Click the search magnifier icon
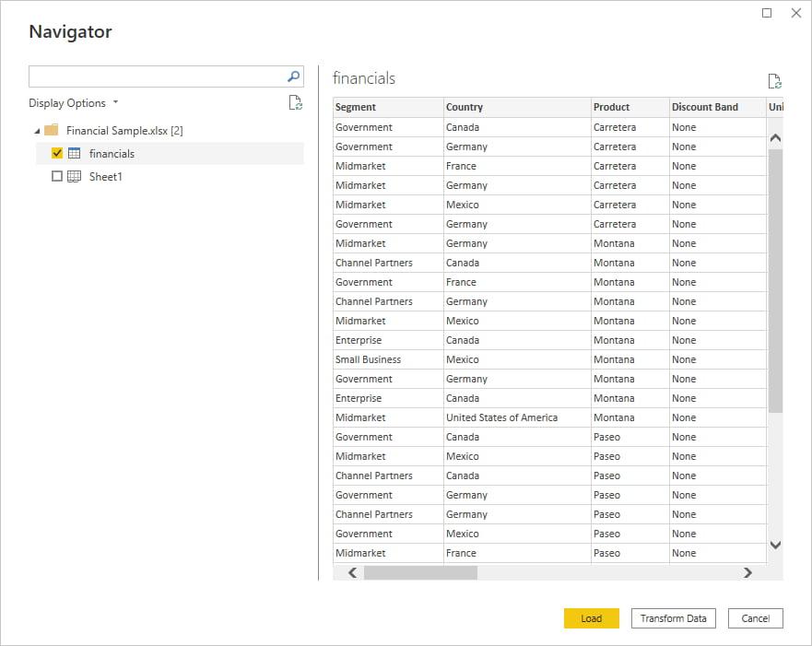This screenshot has height=646, width=812. click(x=294, y=76)
